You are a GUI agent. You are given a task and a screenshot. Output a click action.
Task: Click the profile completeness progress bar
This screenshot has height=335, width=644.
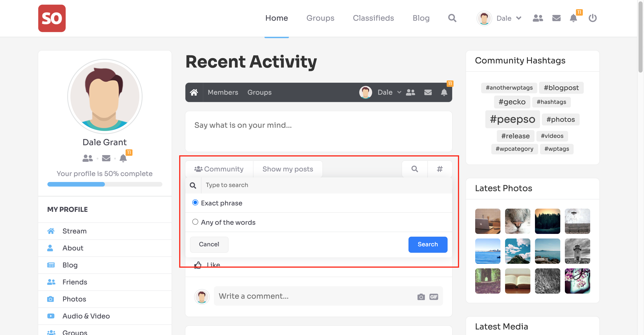coord(105,184)
